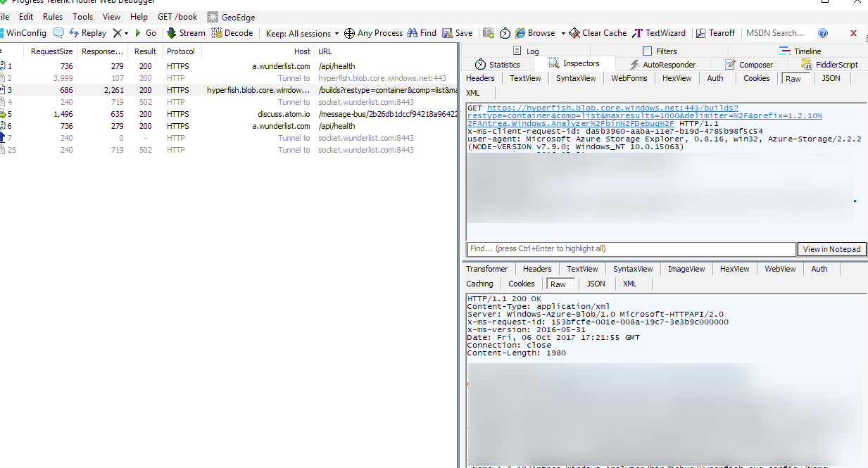Viewport: 868px width, 468px height.
Task: Click the timer stopwatch toolbar icon
Action: [505, 33]
